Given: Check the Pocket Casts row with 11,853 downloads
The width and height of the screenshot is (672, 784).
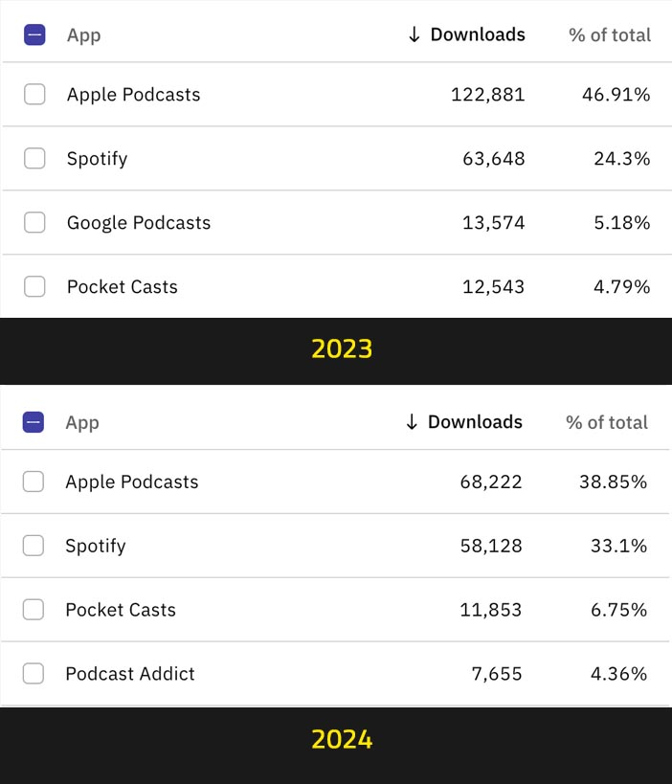Looking at the screenshot, I should point(33,610).
